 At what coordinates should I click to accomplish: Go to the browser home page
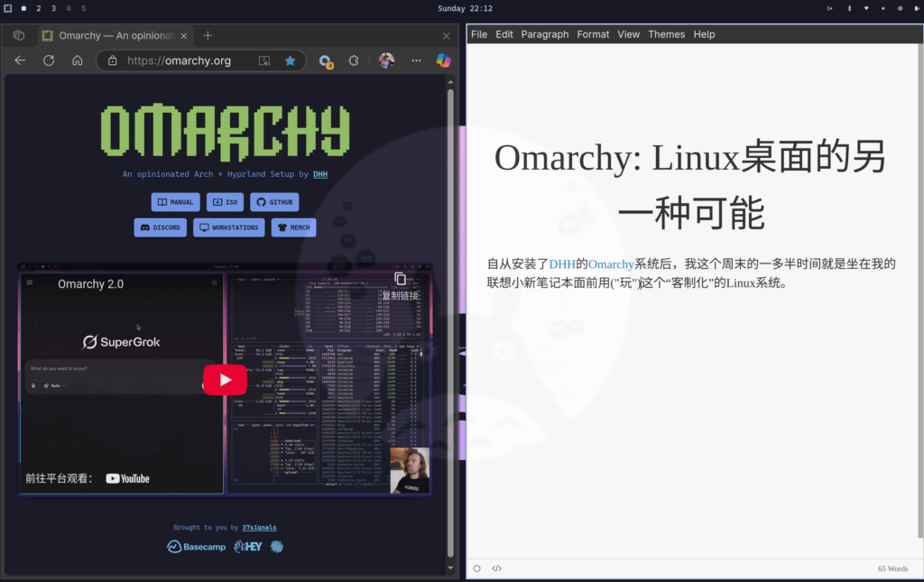click(78, 60)
